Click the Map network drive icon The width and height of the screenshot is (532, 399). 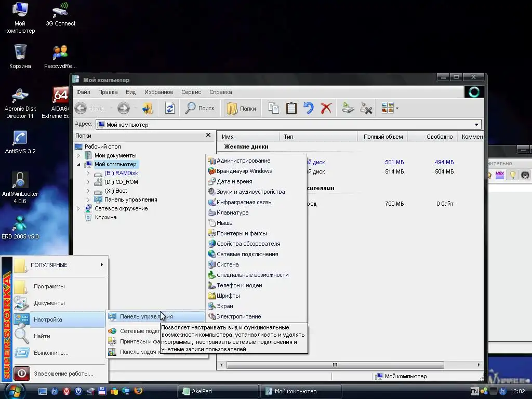(x=348, y=109)
